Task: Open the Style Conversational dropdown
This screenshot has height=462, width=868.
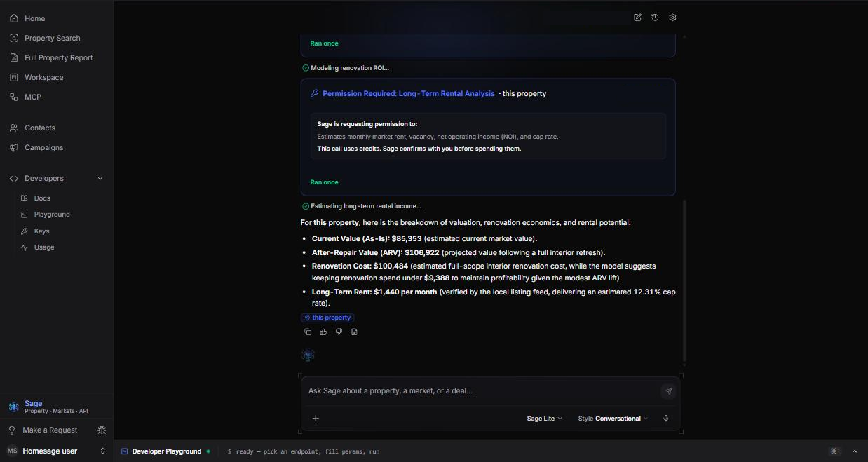Action: pos(613,419)
